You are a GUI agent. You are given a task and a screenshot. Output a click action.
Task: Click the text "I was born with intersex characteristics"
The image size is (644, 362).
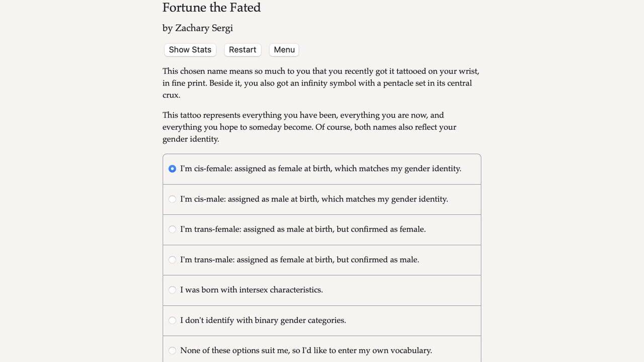coord(251,290)
